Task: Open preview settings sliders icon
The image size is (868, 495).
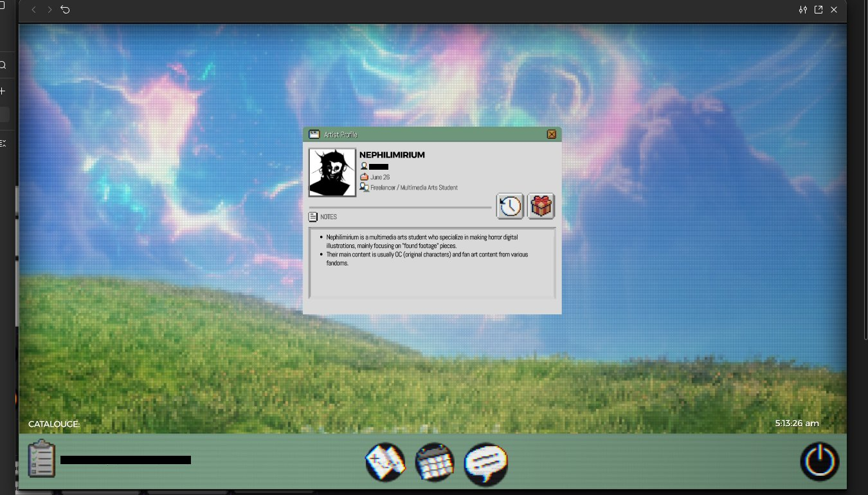Action: pyautogui.click(x=802, y=10)
